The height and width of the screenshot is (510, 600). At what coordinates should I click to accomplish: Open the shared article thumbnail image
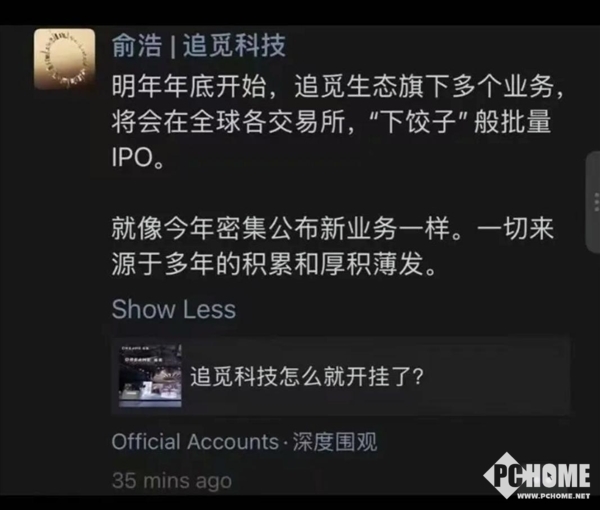click(150, 376)
